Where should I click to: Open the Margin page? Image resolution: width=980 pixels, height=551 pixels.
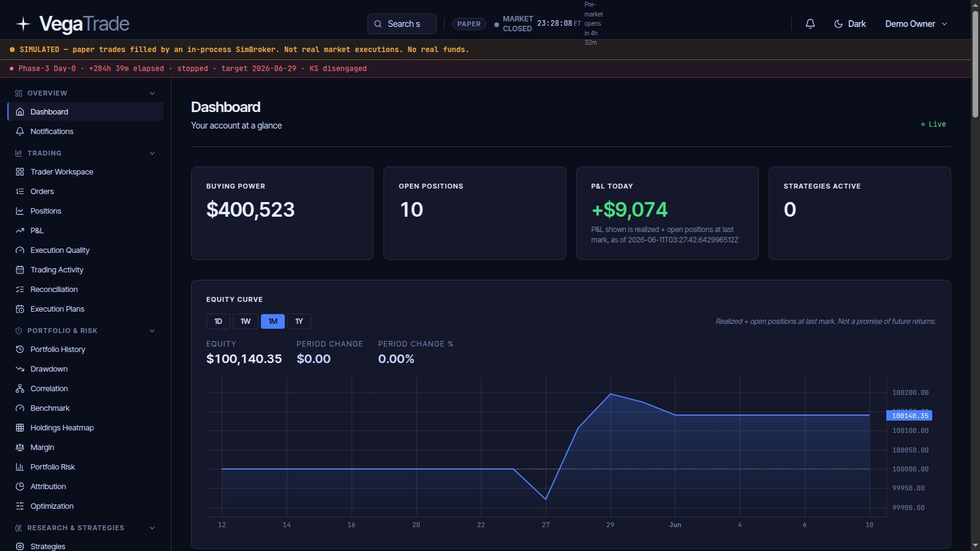[x=86, y=448]
